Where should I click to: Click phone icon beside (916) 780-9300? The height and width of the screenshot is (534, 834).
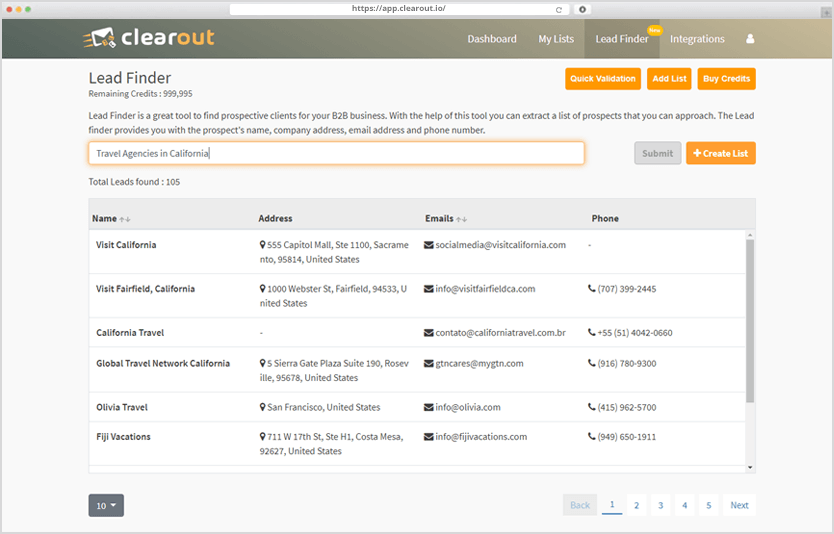[x=591, y=363]
